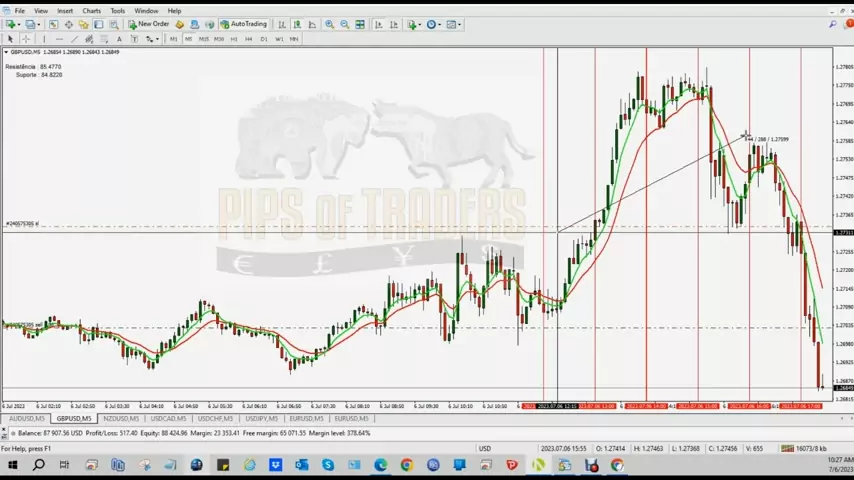The height and width of the screenshot is (480, 854).
Task: Select the Cursor arrow tool
Action: point(10,39)
